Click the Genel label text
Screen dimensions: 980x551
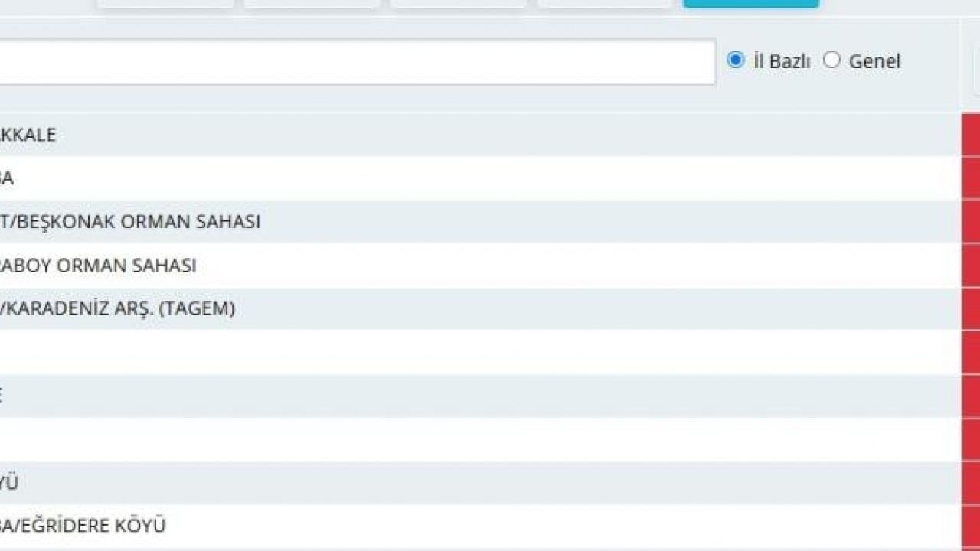(874, 61)
